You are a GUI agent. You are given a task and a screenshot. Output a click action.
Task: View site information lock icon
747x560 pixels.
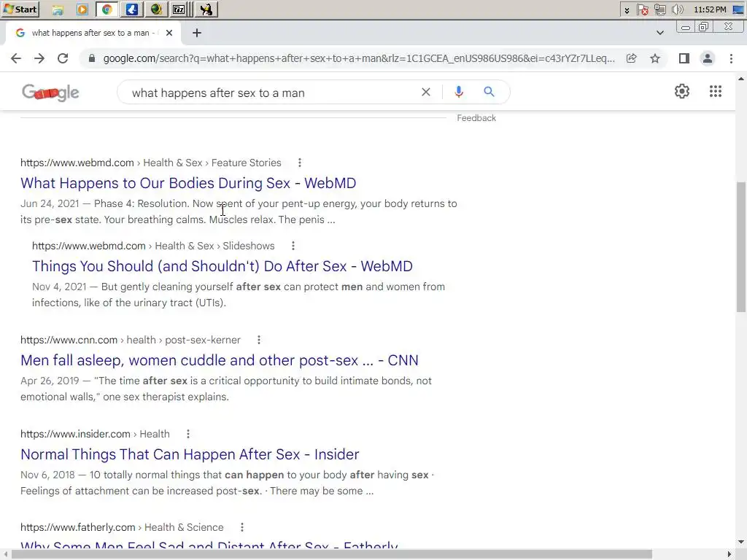(92, 58)
